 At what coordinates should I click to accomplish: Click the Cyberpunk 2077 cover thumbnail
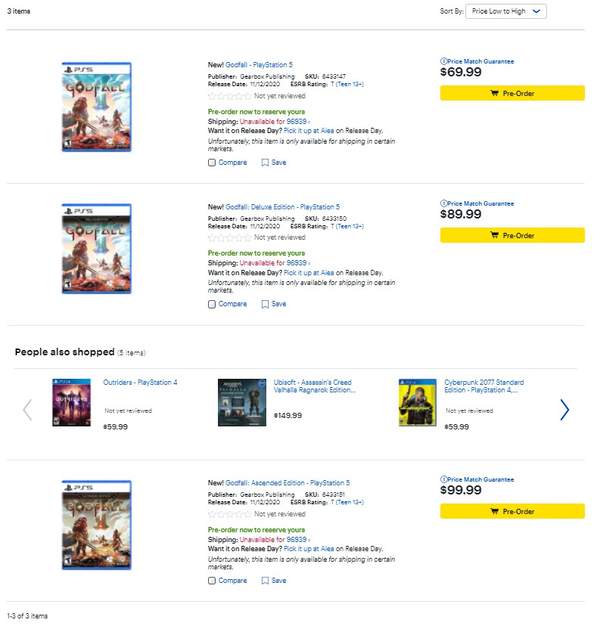[x=417, y=402]
